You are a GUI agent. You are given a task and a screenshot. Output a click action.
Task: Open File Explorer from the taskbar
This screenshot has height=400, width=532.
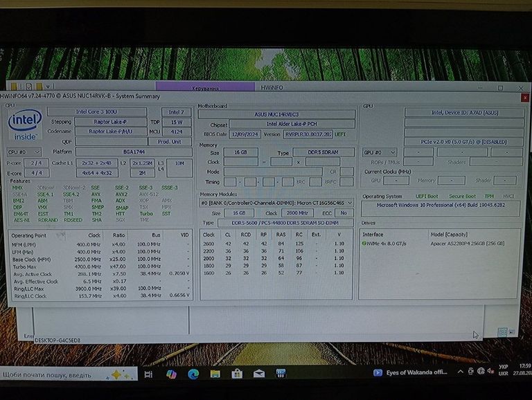tap(215, 374)
